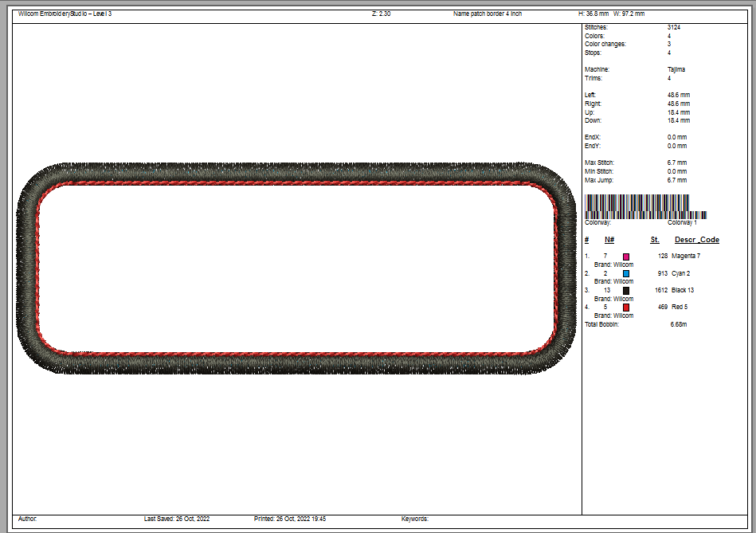
Task: Click the 'Colors:' label
Action: tap(594, 36)
